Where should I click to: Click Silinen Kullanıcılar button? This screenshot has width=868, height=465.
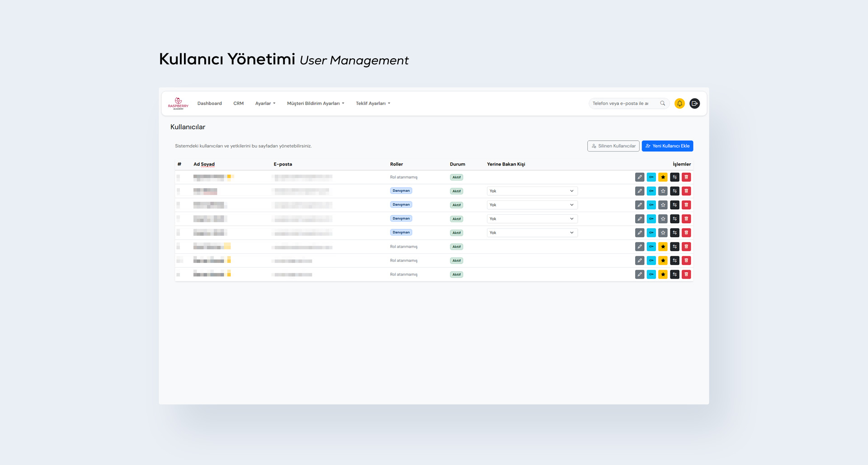tap(613, 146)
